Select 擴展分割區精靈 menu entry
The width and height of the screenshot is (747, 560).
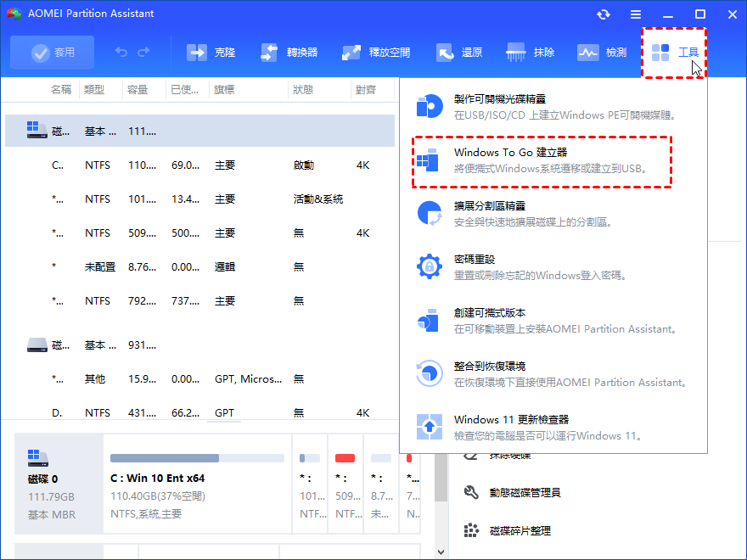point(553,213)
